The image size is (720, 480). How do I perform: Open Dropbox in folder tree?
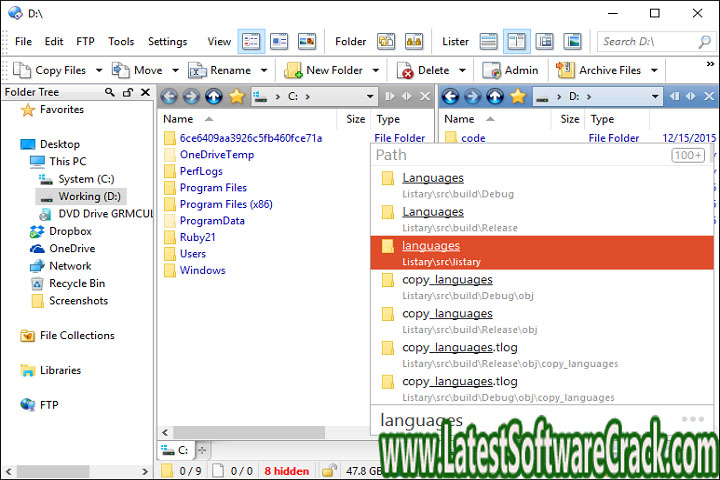tap(60, 232)
